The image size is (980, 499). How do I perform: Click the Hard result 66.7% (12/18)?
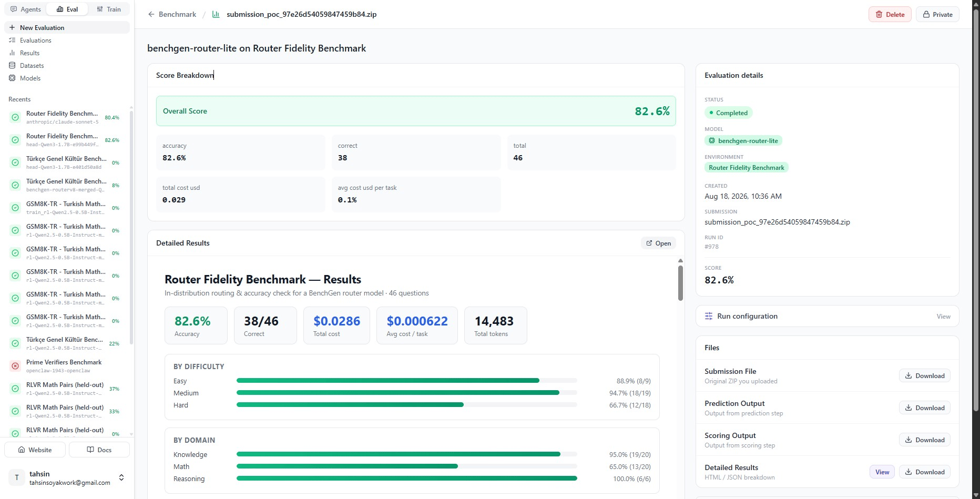(630, 405)
